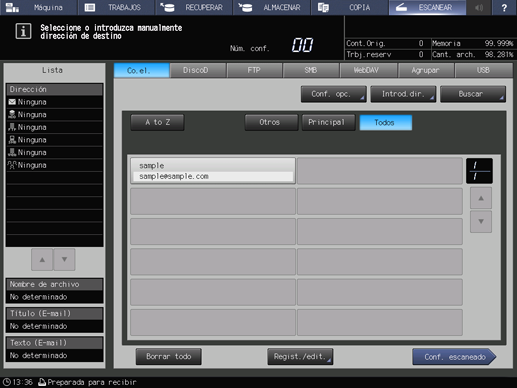Click the Cont.Orig. counter
This screenshot has width=517, height=388.
tap(385, 43)
